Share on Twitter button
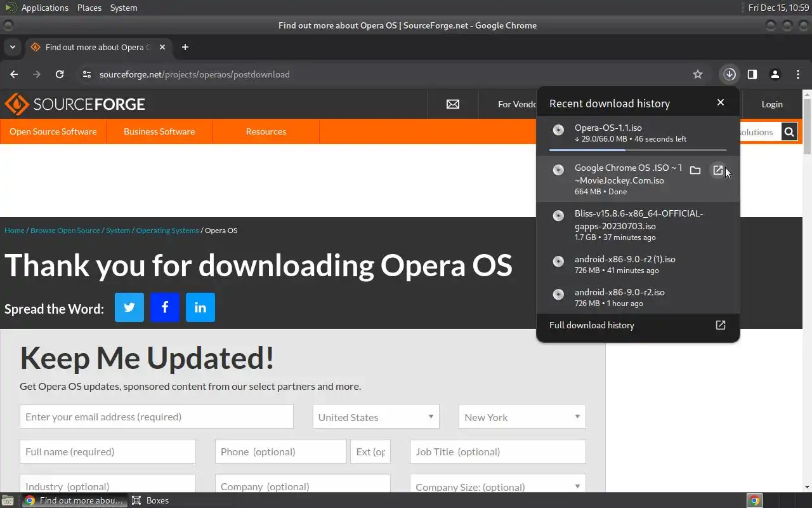 point(129,307)
